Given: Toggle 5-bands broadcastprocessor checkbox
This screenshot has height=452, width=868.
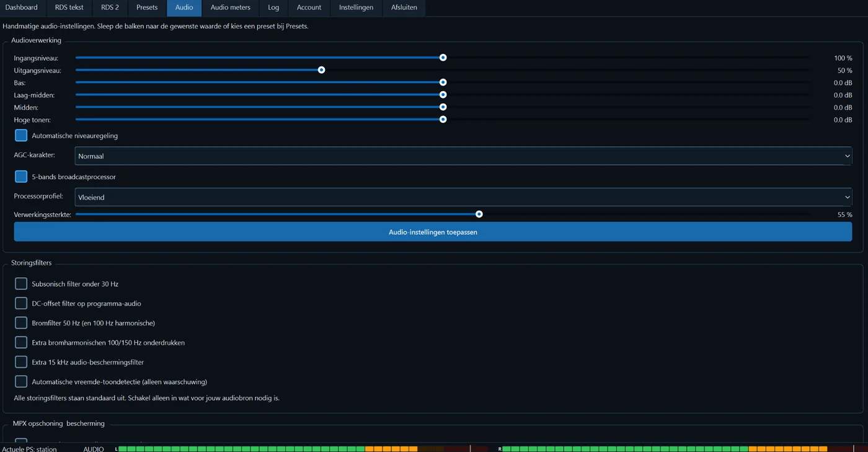Looking at the screenshot, I should coord(21,177).
